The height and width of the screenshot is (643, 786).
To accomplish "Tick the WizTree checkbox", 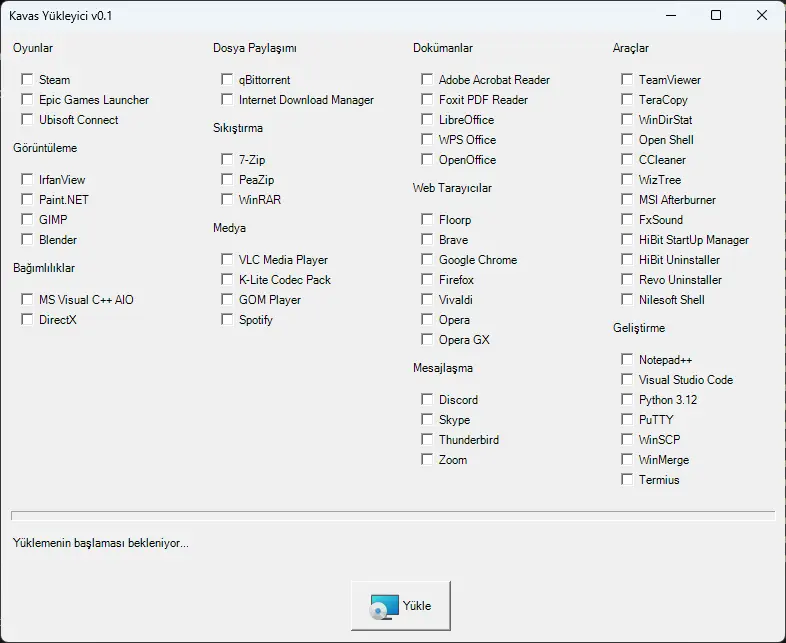I will click(627, 179).
